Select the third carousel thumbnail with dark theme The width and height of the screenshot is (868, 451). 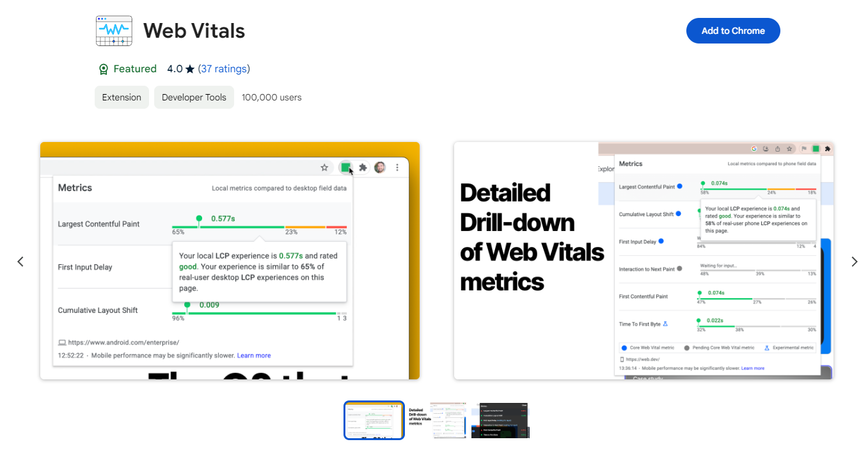click(x=500, y=420)
